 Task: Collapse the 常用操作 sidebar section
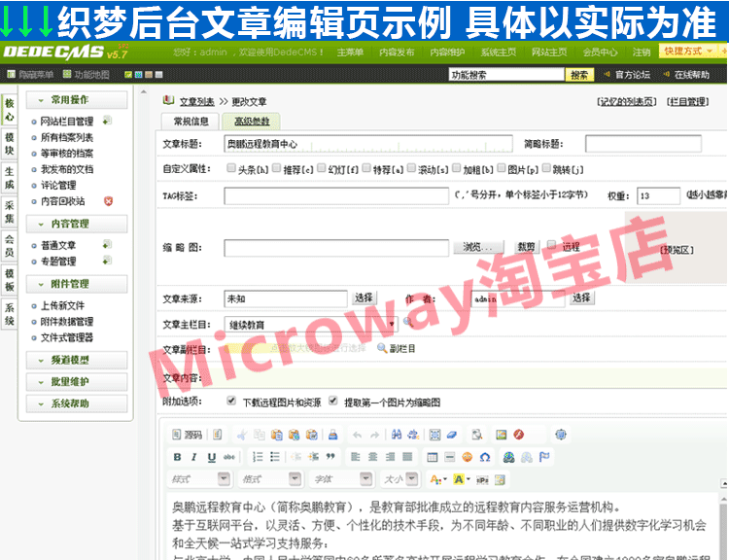(x=77, y=100)
